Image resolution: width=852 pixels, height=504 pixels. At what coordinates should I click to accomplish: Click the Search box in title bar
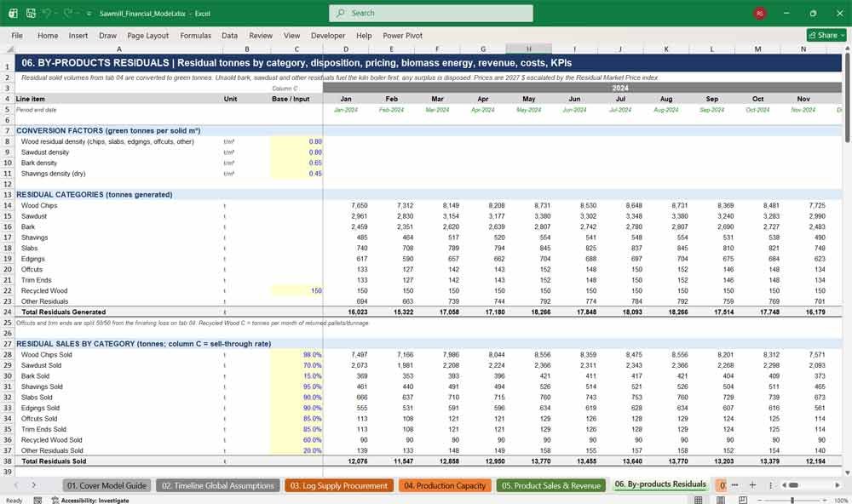(x=431, y=13)
